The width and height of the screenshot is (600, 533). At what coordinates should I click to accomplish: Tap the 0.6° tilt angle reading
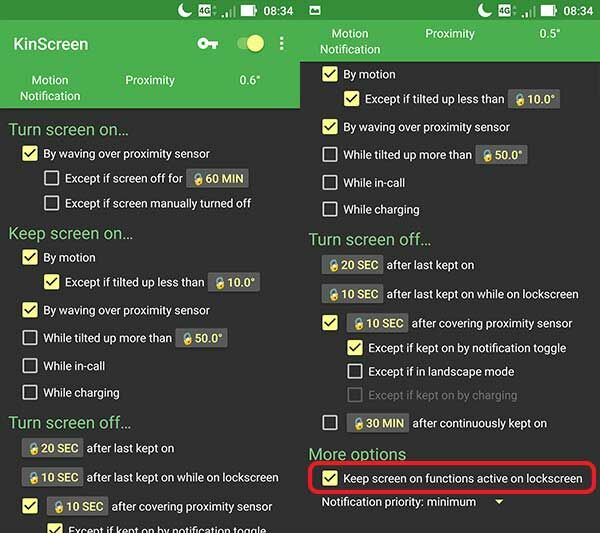pyautogui.click(x=250, y=80)
